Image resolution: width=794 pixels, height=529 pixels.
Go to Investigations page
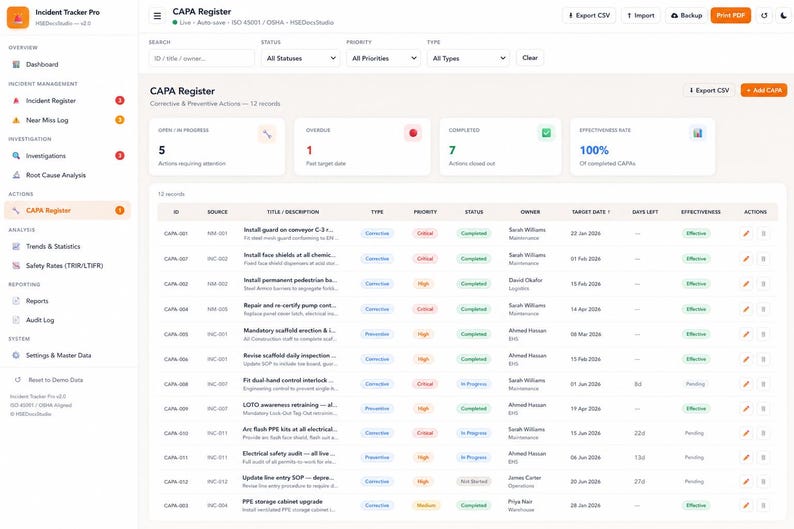[x=67, y=156]
